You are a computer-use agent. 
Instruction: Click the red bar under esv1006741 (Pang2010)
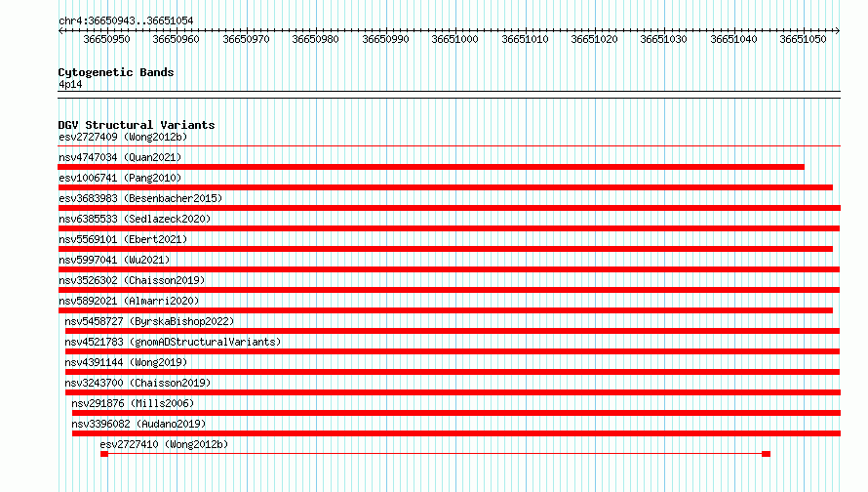446,187
